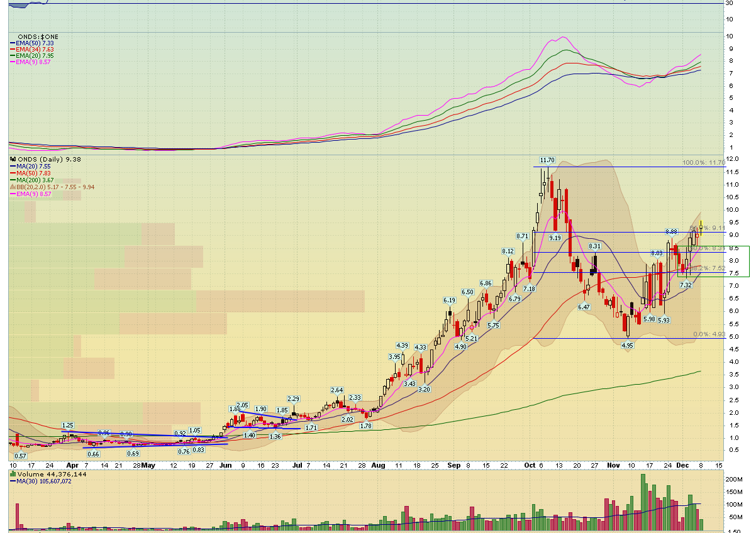Click the 1.78 price label
Viewport: 756px width, 533px height.
pyautogui.click(x=366, y=426)
